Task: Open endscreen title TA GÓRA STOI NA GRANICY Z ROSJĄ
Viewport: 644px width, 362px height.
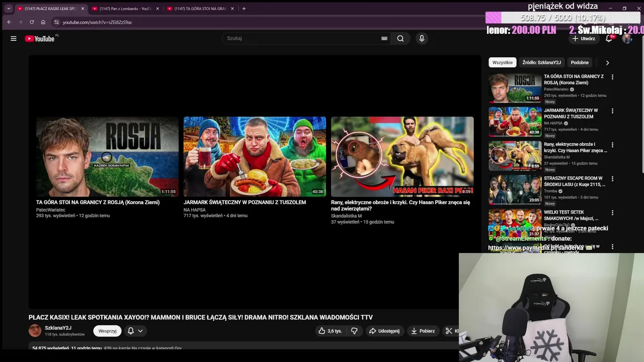Action: [98, 202]
